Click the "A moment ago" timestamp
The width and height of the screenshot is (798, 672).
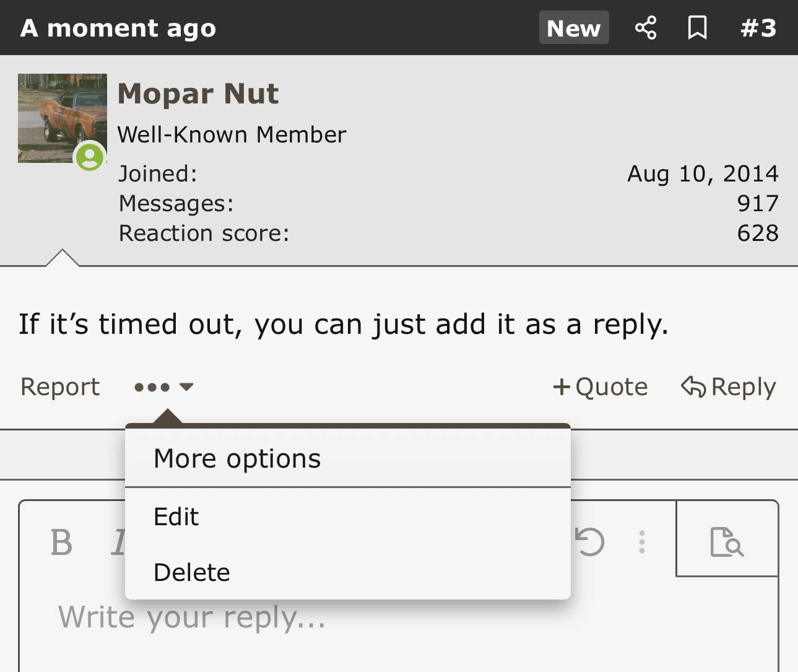118,28
